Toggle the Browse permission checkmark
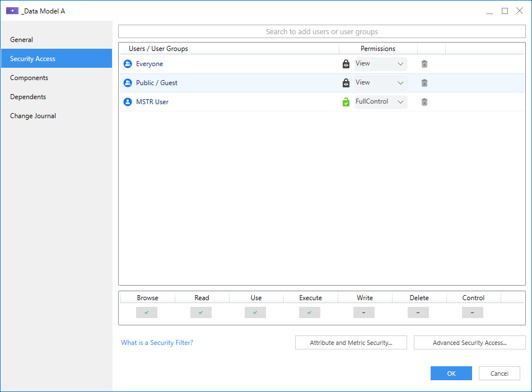Screen dimensions: 532x392 click(147, 312)
